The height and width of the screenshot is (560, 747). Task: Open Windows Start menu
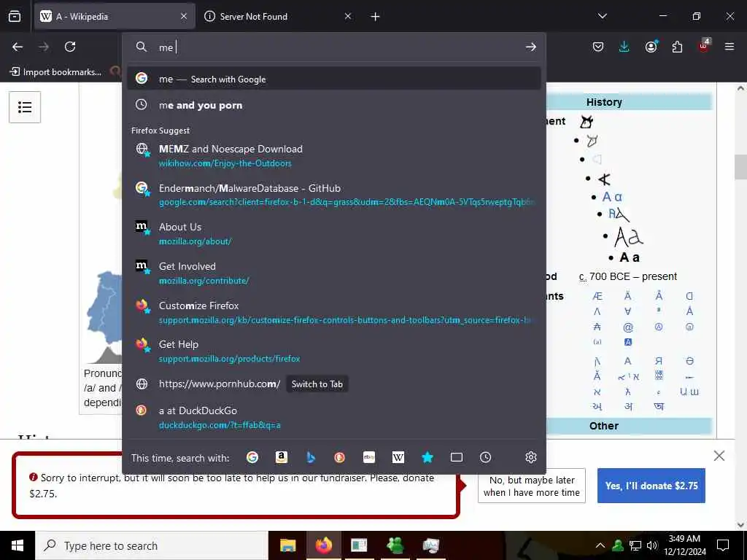click(x=18, y=545)
